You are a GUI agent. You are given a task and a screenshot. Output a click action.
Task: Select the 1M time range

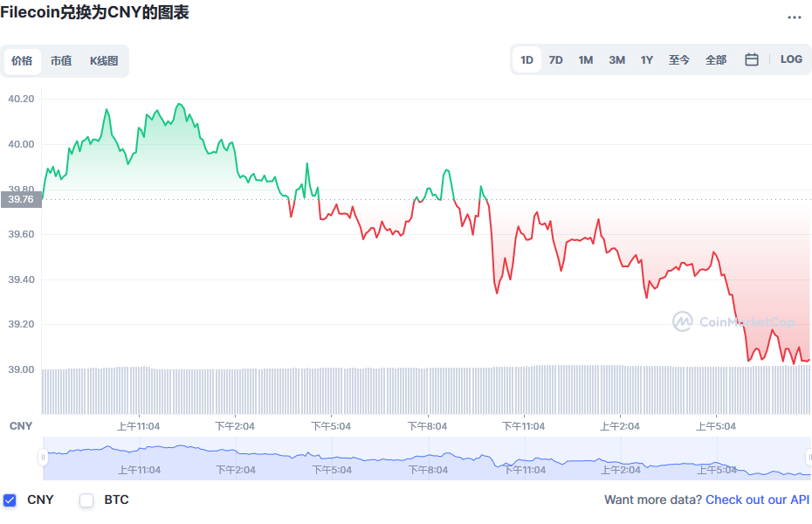coord(586,60)
